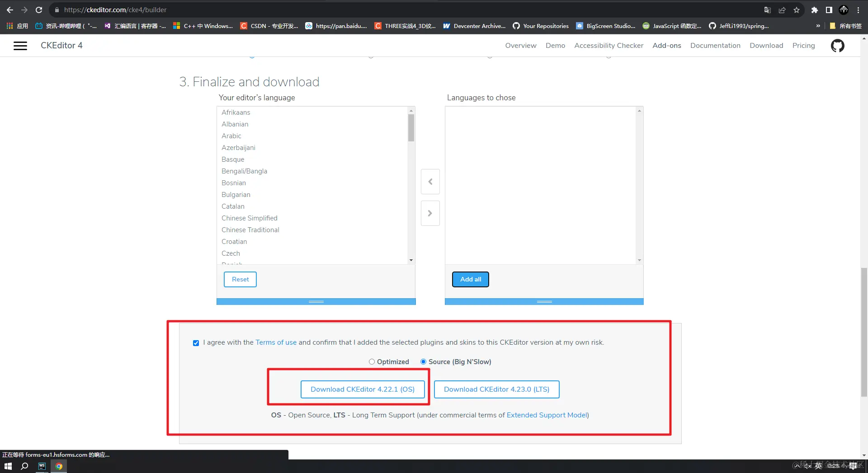The width and height of the screenshot is (868, 473).
Task: Open the all bookmarks folder
Action: pos(845,26)
